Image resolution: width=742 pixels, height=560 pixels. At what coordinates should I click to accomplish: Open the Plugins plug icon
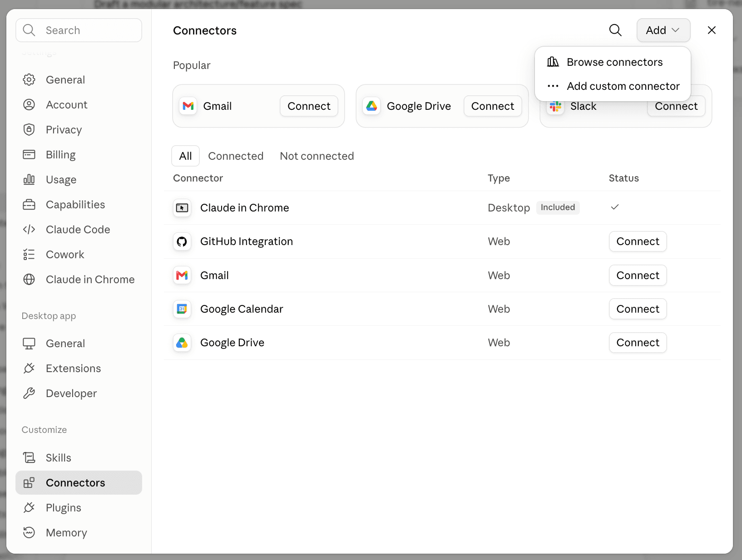click(x=29, y=508)
